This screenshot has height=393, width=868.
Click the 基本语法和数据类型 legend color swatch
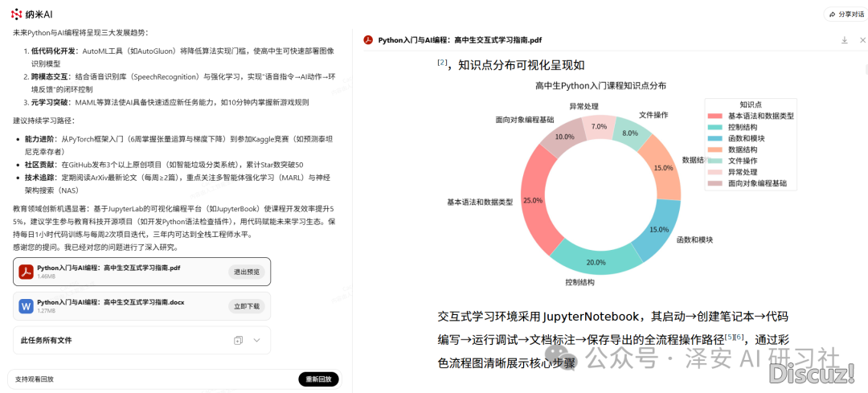point(716,117)
